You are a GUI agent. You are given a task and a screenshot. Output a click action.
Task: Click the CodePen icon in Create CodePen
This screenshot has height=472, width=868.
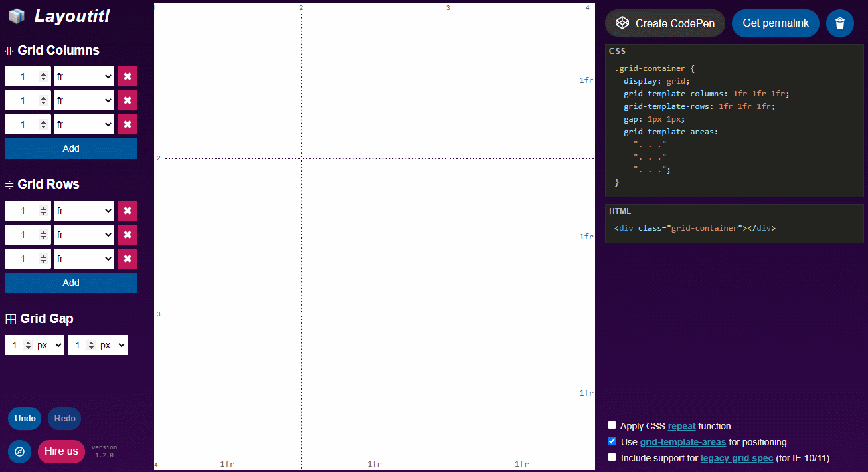point(622,23)
